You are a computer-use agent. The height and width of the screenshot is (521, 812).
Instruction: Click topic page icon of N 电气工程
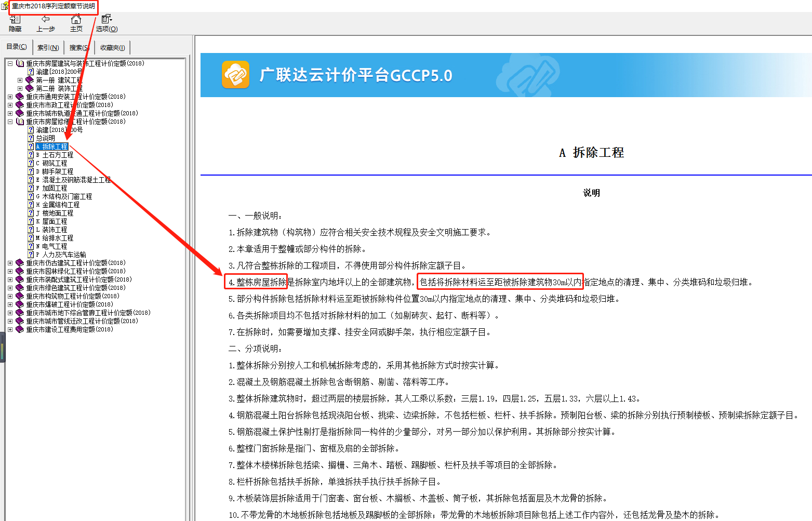pos(31,246)
